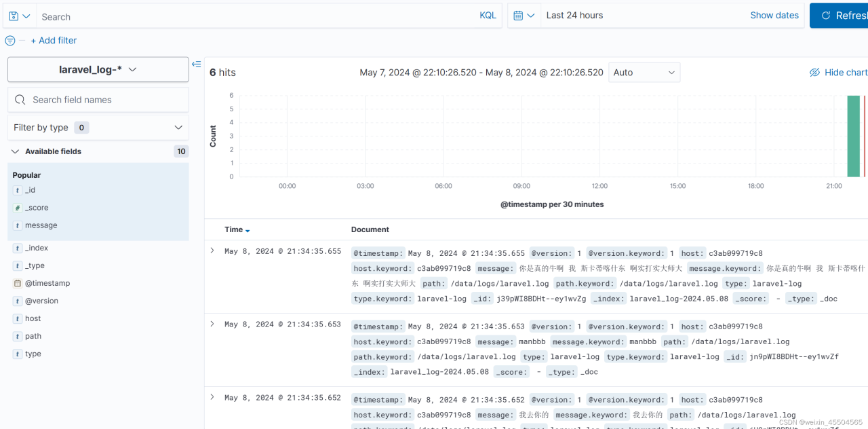Collapse the field sidebar arrow icon
Image resolution: width=868 pixels, height=429 pixels.
point(196,64)
